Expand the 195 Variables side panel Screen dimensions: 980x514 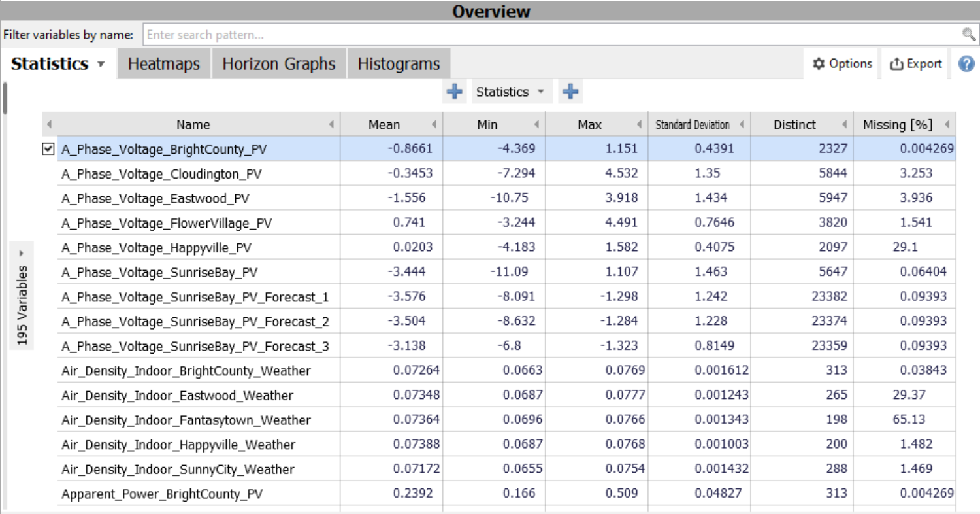point(21,252)
